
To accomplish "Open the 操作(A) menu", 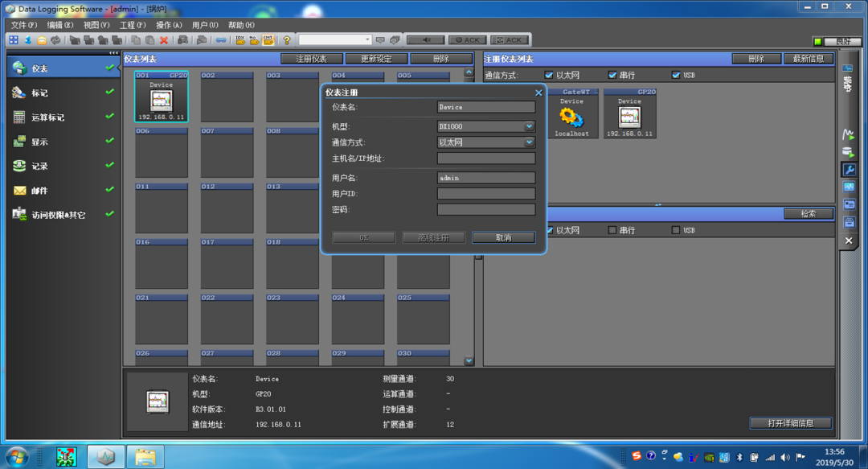I will [x=169, y=26].
